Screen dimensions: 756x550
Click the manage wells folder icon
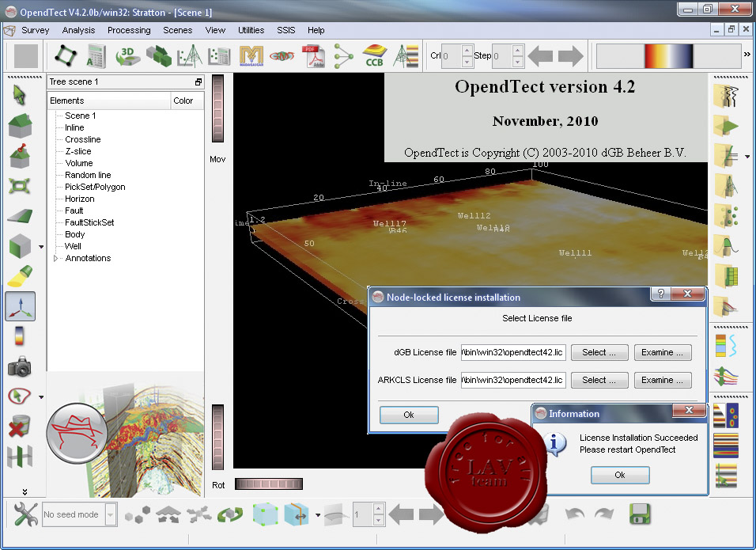[x=726, y=185]
